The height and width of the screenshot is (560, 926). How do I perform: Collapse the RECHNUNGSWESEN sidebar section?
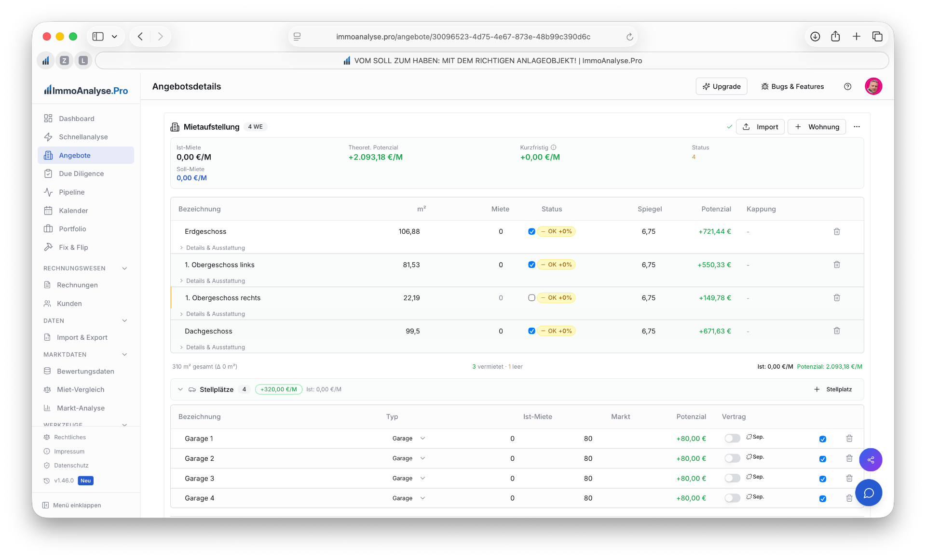[x=124, y=268]
